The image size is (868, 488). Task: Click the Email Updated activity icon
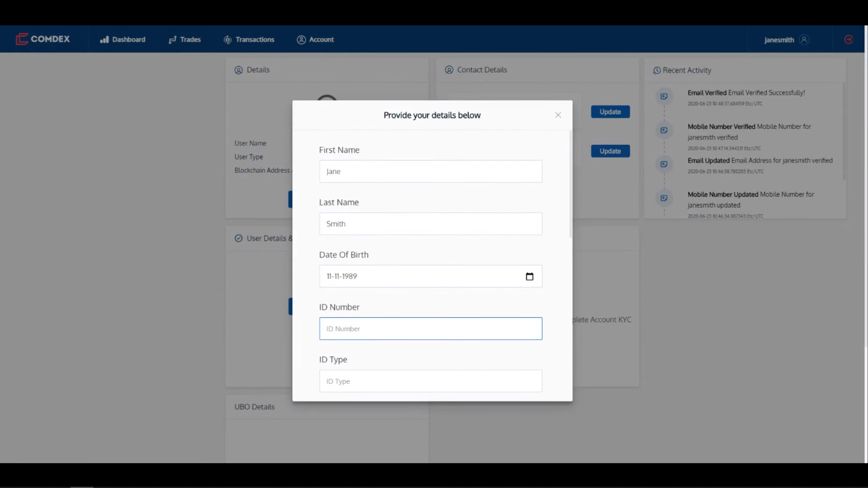coord(664,164)
